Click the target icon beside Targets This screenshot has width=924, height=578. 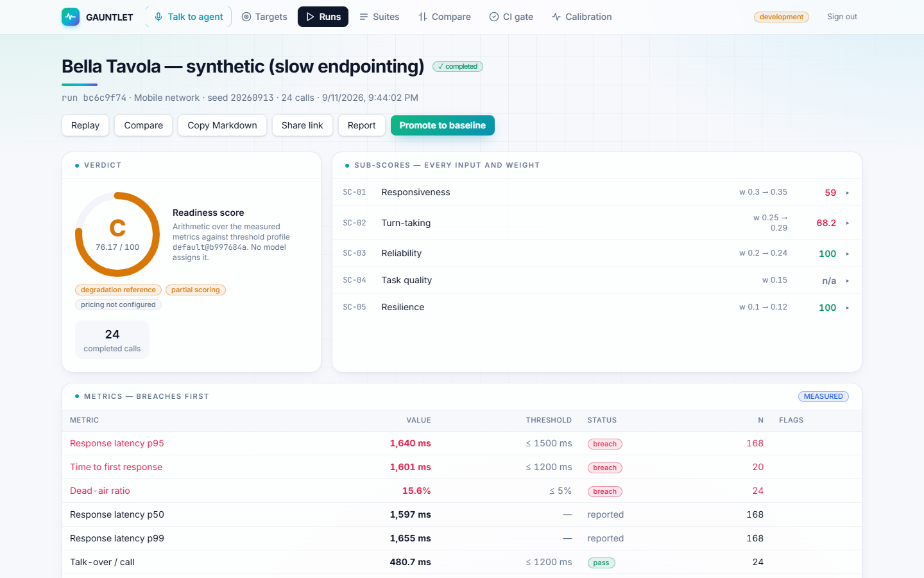click(246, 17)
